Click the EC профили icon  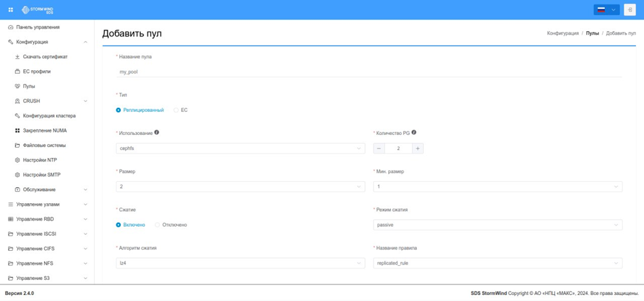[x=17, y=71]
